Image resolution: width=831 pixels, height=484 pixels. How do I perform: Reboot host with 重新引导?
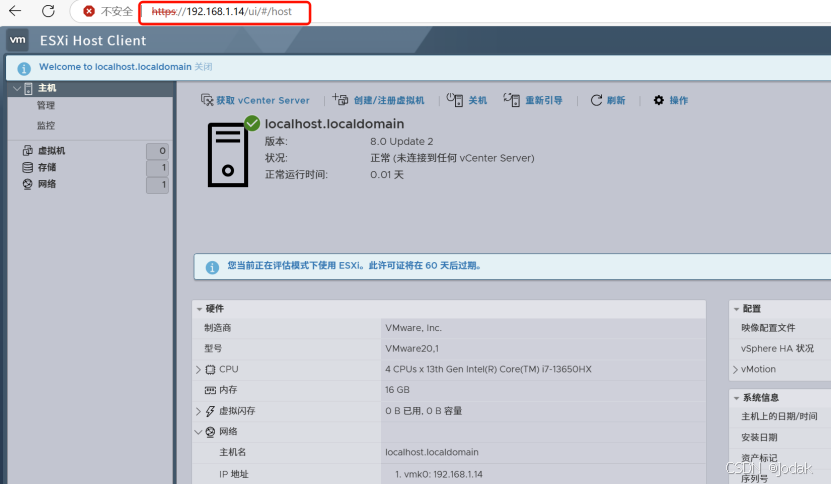[533, 100]
